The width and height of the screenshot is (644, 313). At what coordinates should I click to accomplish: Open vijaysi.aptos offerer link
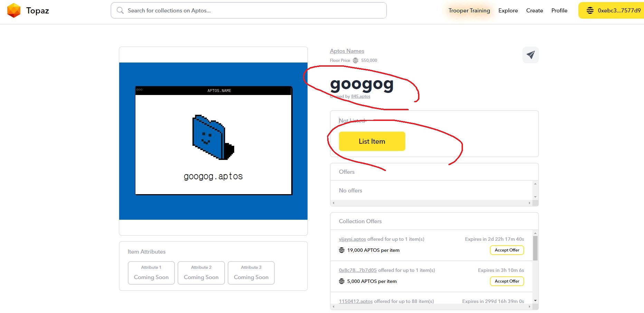pos(352,239)
